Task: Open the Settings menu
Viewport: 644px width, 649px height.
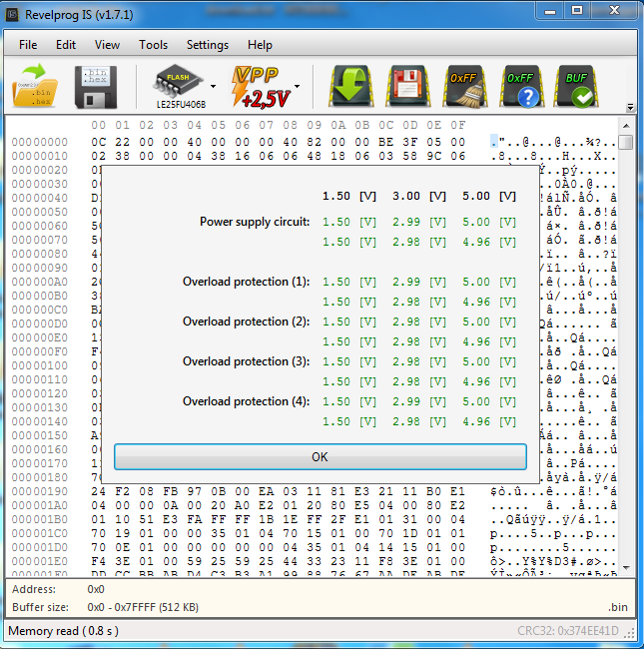Action: click(x=207, y=45)
